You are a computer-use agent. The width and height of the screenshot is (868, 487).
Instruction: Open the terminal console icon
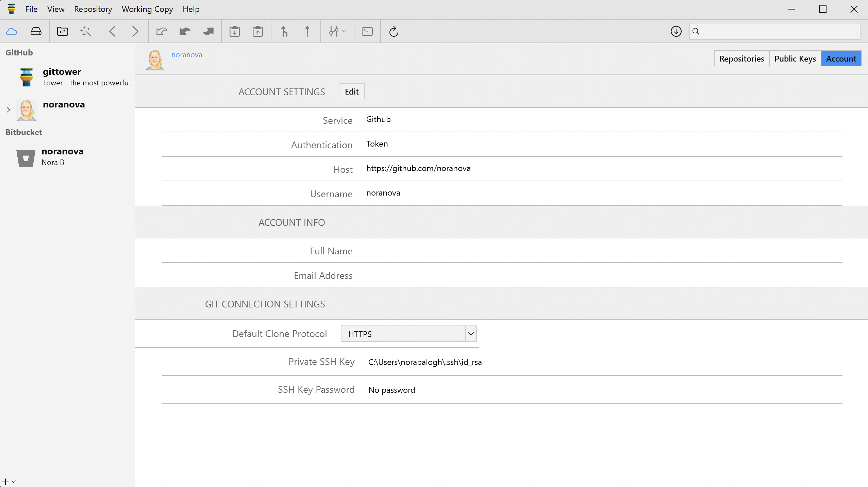[367, 32]
